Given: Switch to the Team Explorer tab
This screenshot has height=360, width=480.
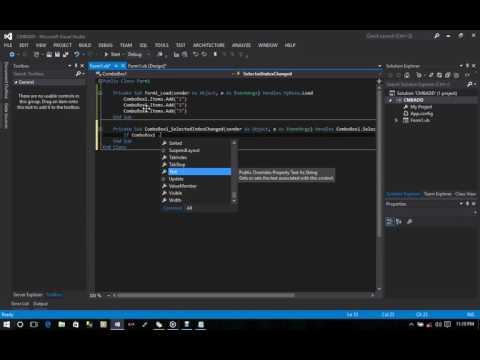Looking at the screenshot, I should click(x=437, y=194).
